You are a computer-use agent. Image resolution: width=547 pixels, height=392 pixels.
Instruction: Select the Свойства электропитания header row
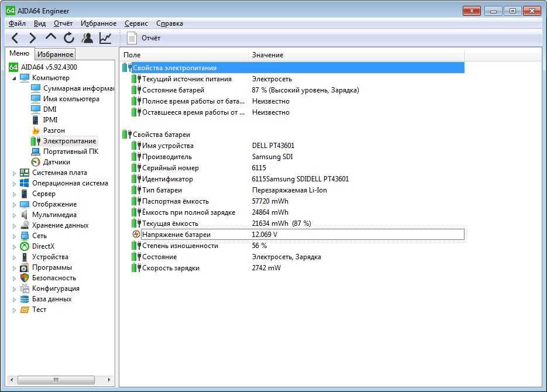(293, 68)
